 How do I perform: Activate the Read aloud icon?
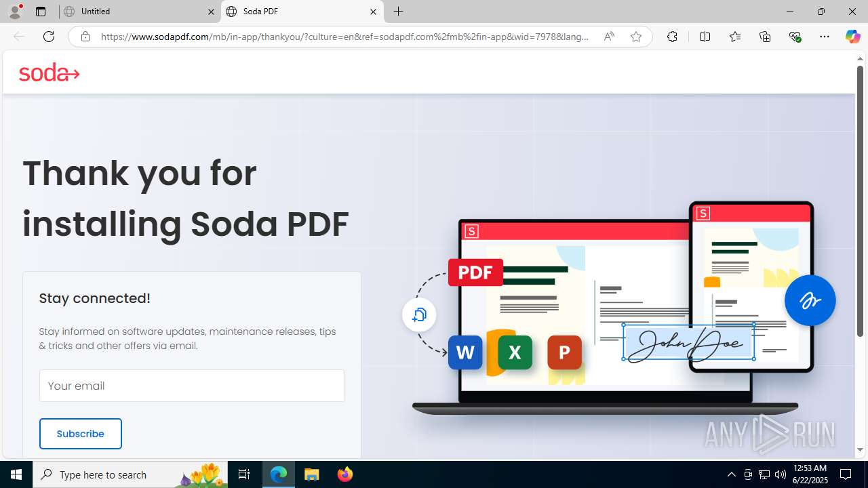coord(609,37)
